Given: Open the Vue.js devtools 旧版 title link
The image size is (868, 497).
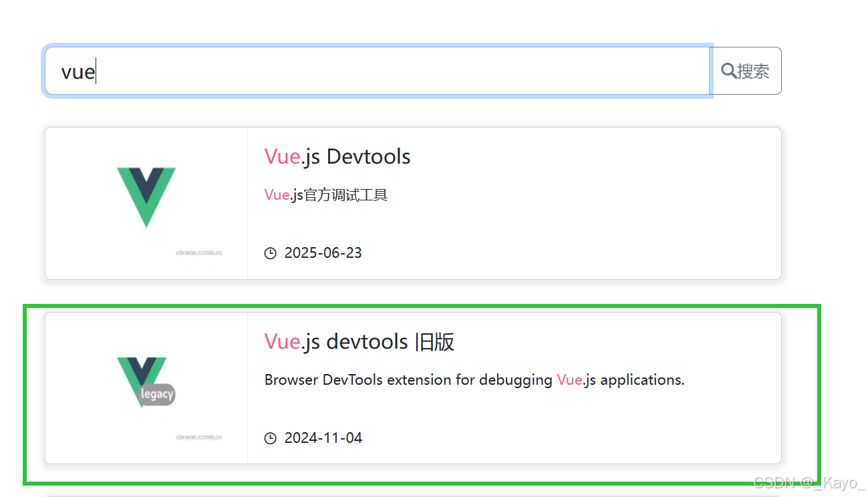Looking at the screenshot, I should point(359,341).
